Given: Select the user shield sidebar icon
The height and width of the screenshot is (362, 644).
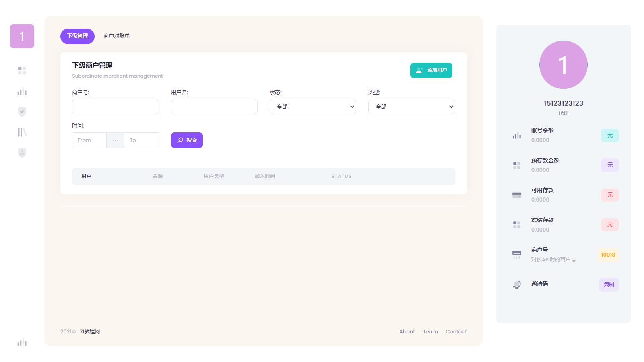Looking at the screenshot, I should (x=22, y=153).
